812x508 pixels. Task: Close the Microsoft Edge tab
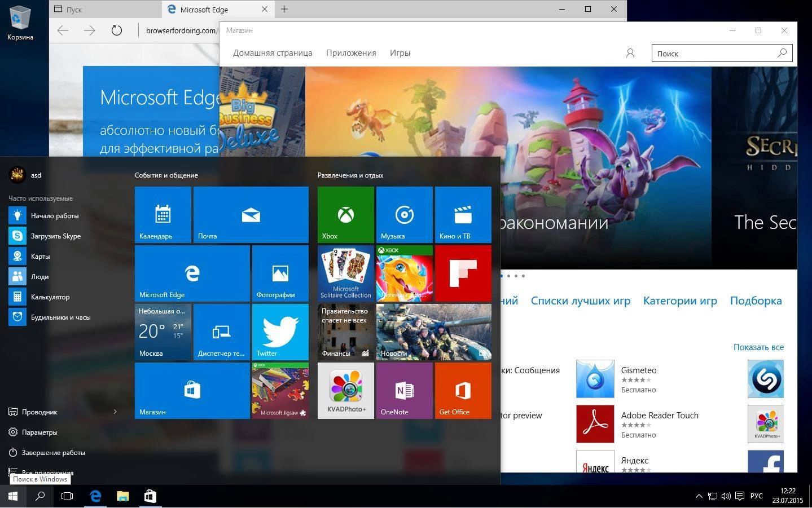click(265, 9)
